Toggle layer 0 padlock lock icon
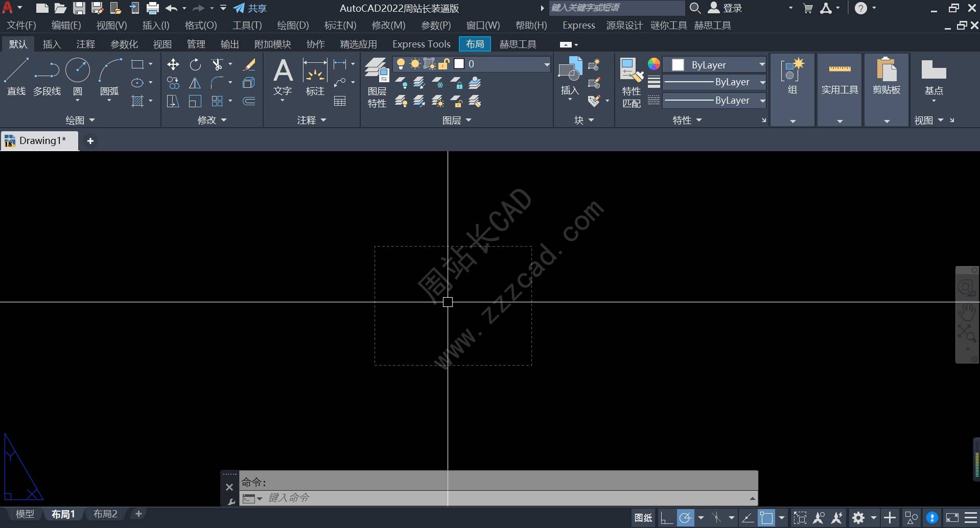Image resolution: width=980 pixels, height=528 pixels. (444, 64)
